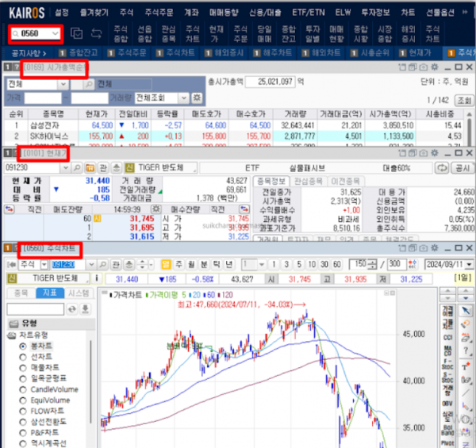The width and height of the screenshot is (476, 448).
Task: Switch to the 종목 tab in chart sidebar
Action: pyautogui.click(x=21, y=293)
